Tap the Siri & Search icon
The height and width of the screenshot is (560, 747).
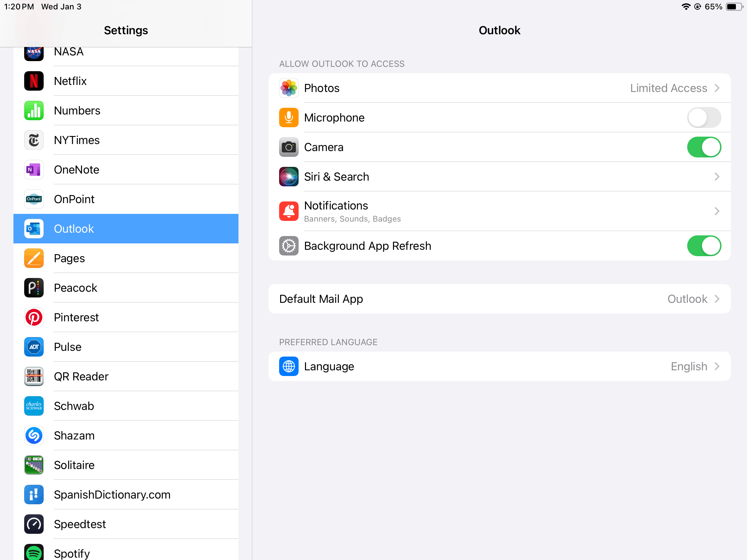(289, 177)
